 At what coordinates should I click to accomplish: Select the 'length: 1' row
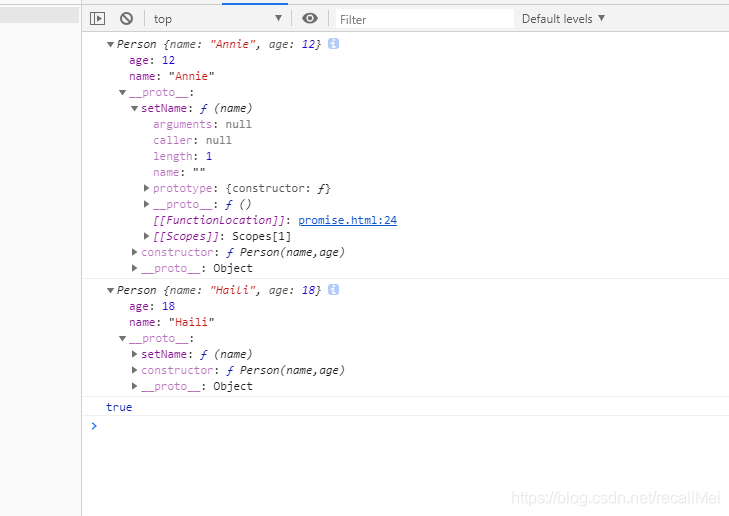(x=182, y=156)
